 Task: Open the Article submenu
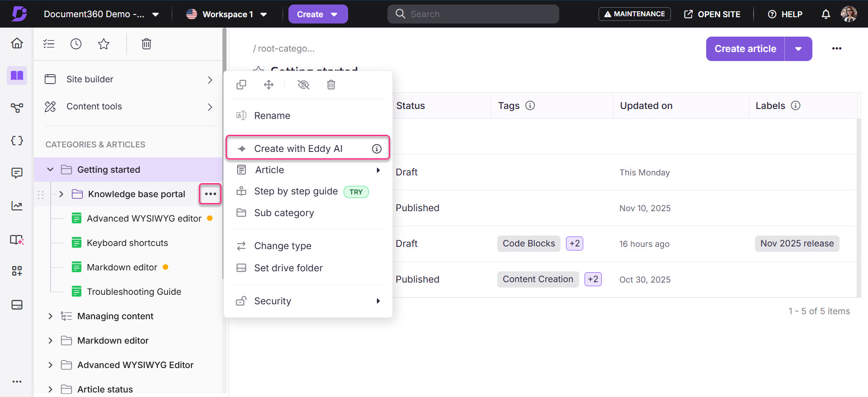click(308, 170)
